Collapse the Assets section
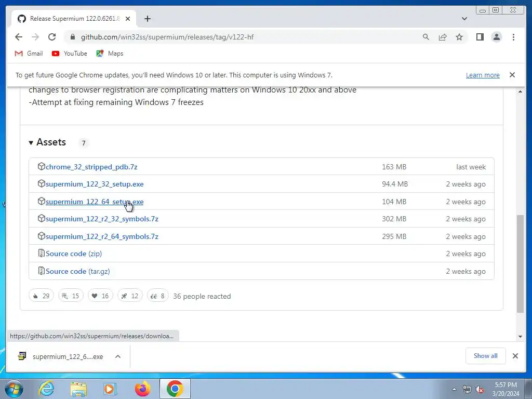Image resolution: width=532 pixels, height=399 pixels. tap(47, 142)
